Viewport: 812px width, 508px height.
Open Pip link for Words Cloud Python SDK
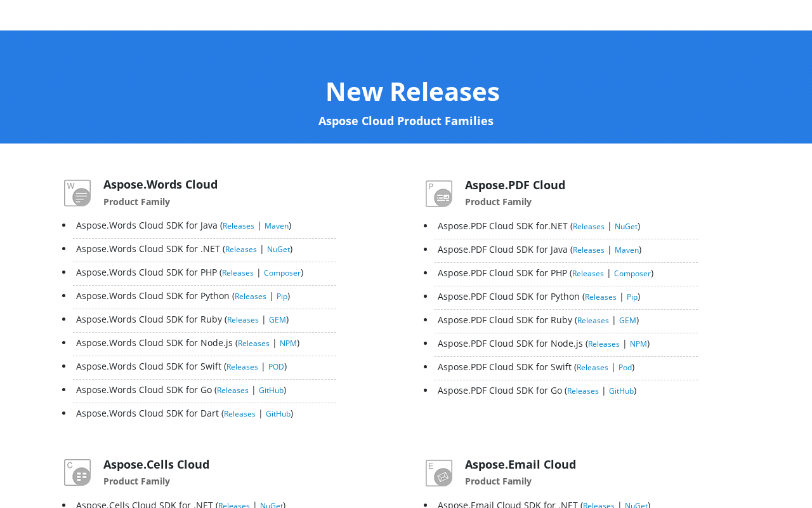pos(282,297)
